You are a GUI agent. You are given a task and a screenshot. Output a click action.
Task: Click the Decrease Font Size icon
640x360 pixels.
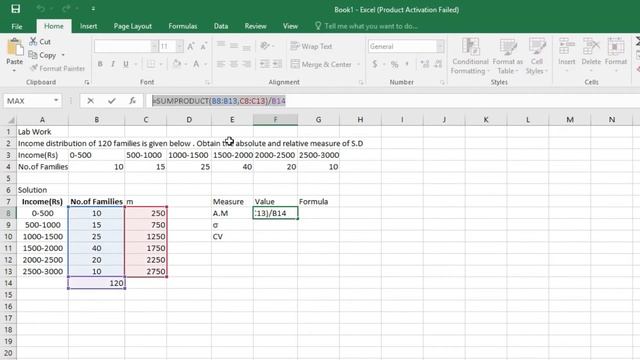[x=203, y=47]
